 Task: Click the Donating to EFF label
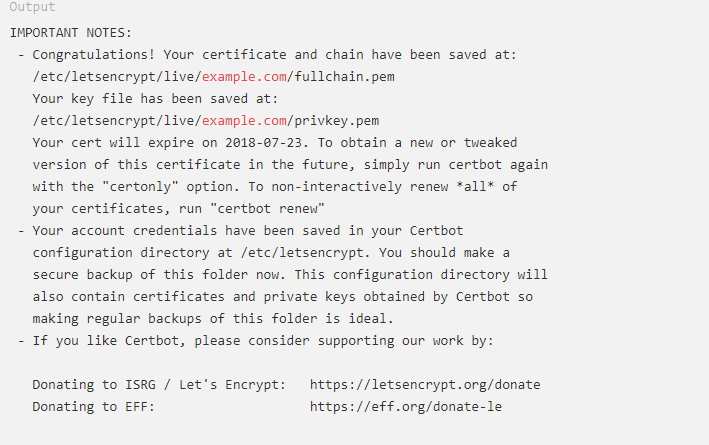(94, 406)
